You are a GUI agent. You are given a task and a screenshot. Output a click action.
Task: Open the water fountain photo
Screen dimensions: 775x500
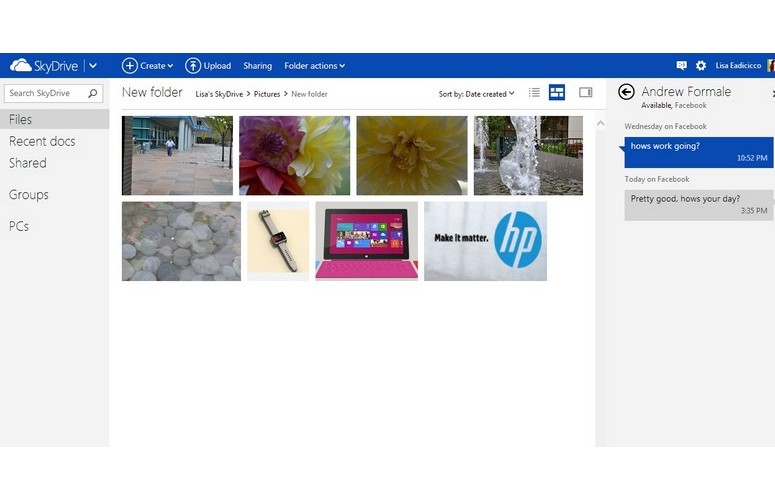528,156
